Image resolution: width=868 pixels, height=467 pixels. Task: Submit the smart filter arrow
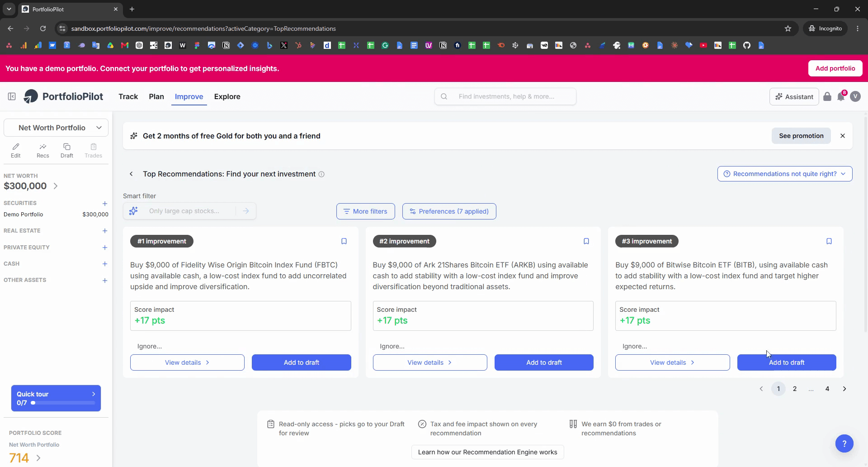[x=246, y=211]
